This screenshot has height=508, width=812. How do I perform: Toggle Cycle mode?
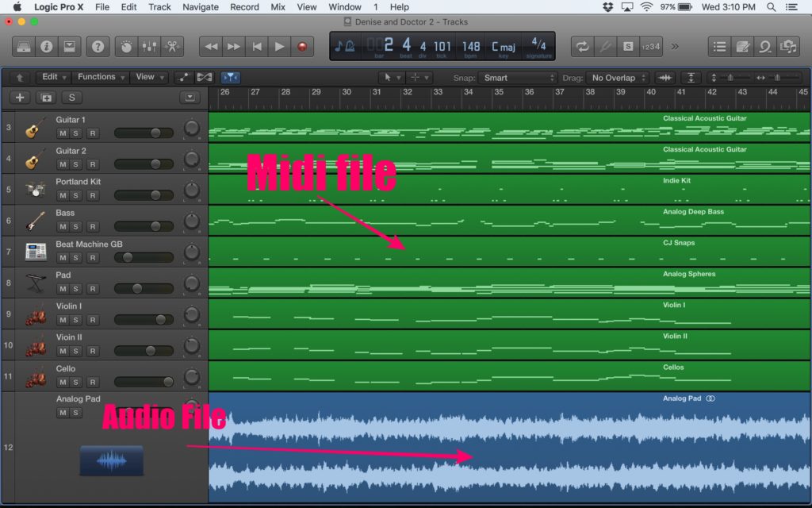(x=583, y=47)
